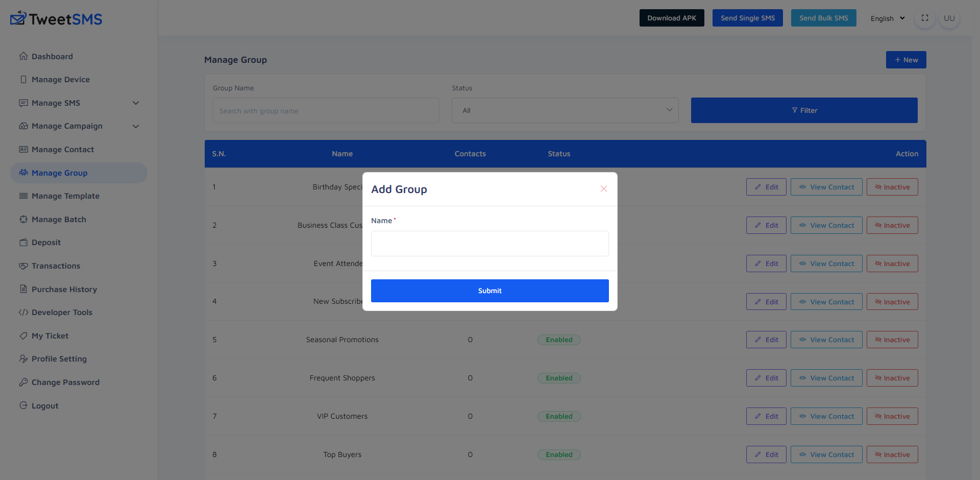Click the Developer Tools code icon
Viewport: 980px width, 480px height.
tap(23, 312)
